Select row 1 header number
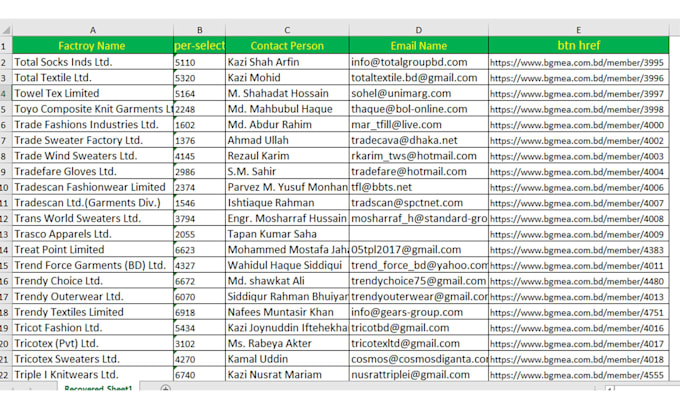This screenshot has height=409, width=680. pyautogui.click(x=4, y=46)
